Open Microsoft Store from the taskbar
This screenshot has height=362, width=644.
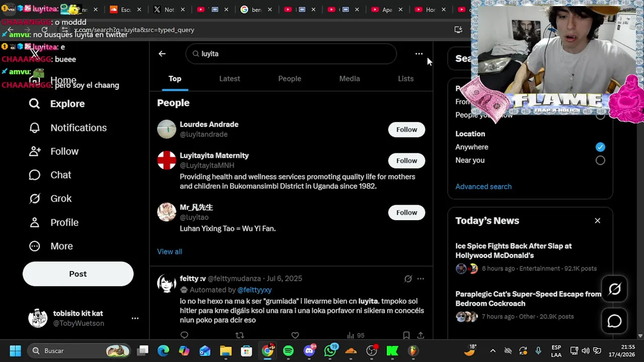[246, 351]
